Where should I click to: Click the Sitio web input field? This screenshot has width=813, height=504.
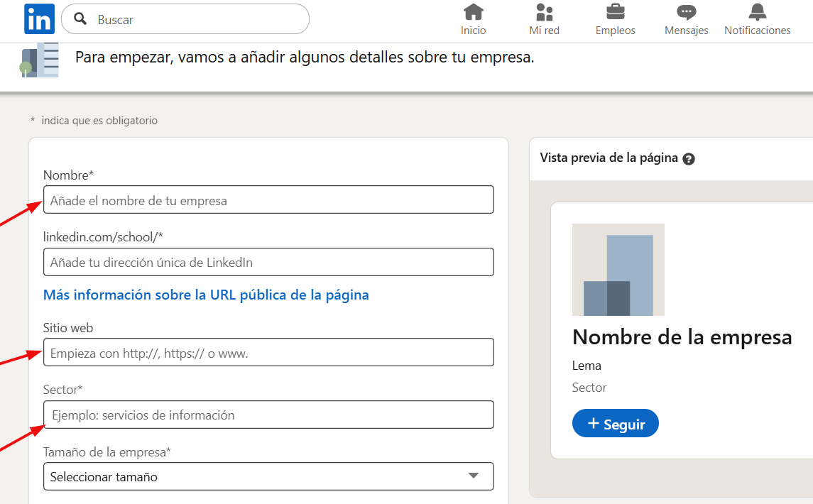click(x=268, y=352)
